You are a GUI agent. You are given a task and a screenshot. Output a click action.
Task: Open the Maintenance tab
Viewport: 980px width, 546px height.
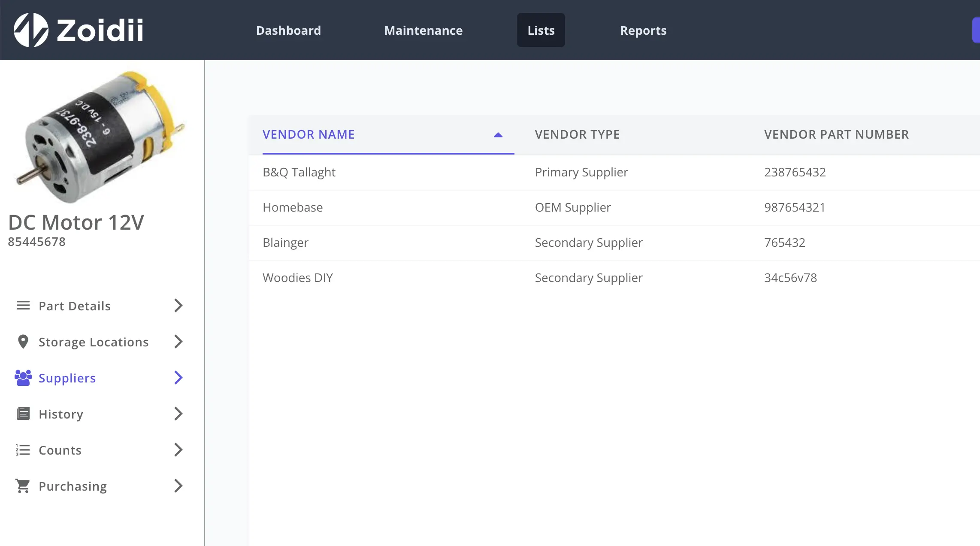click(423, 30)
